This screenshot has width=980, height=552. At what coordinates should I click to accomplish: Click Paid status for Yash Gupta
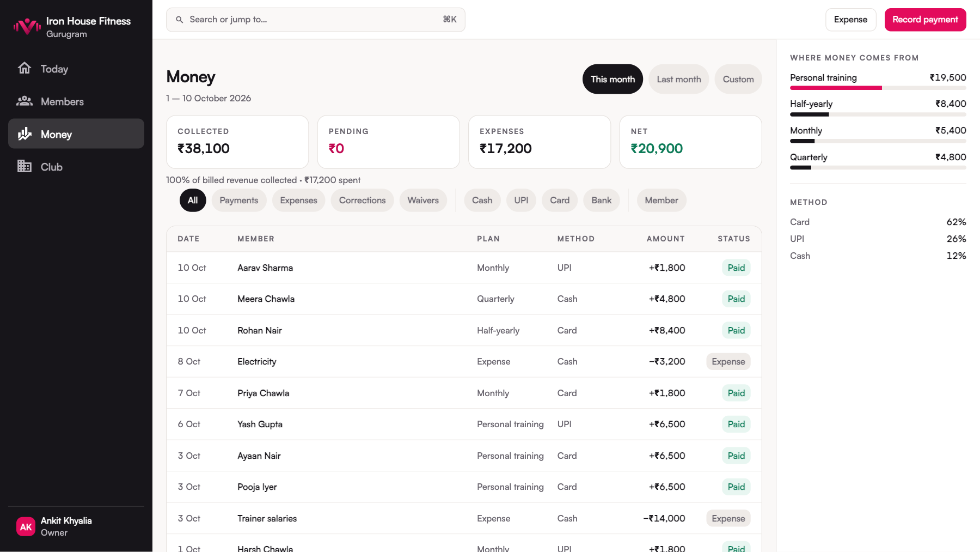(736, 424)
